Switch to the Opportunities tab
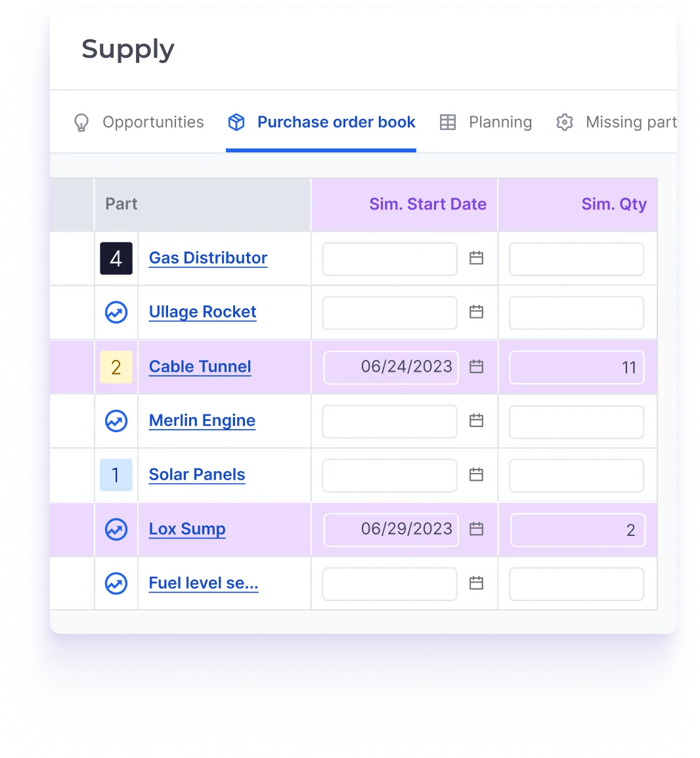Screen dimensions: 700x758 (x=153, y=122)
